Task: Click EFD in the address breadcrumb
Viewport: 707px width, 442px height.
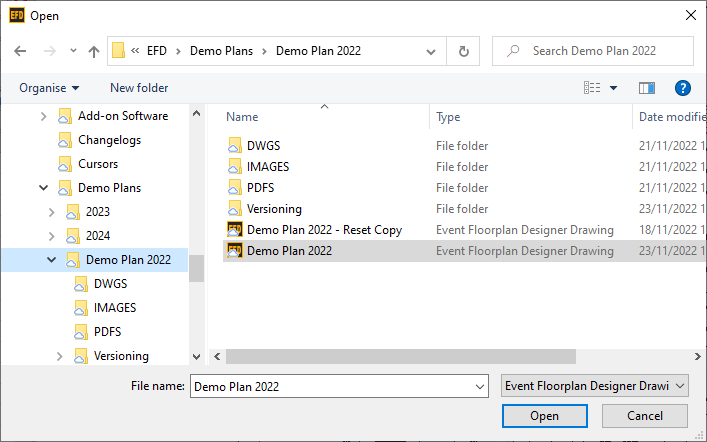Action: (x=157, y=51)
